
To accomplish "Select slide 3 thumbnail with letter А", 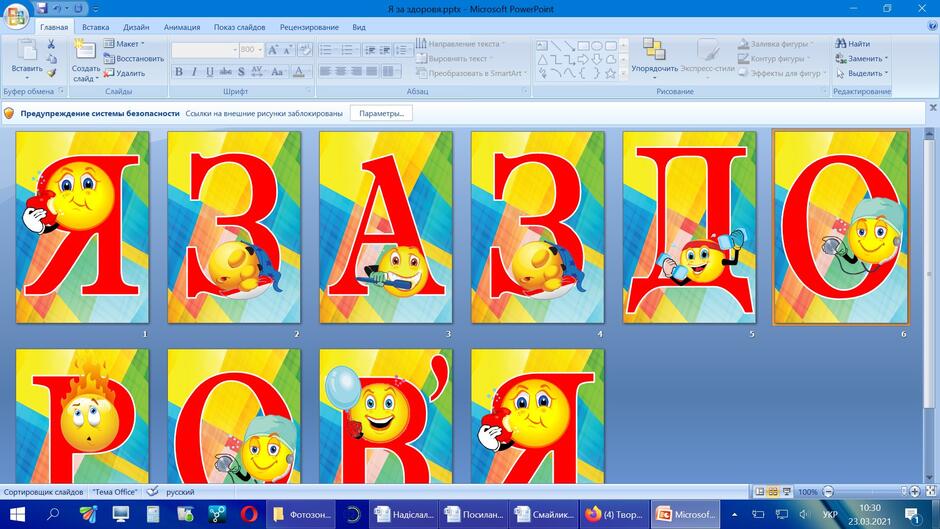I will point(386,227).
